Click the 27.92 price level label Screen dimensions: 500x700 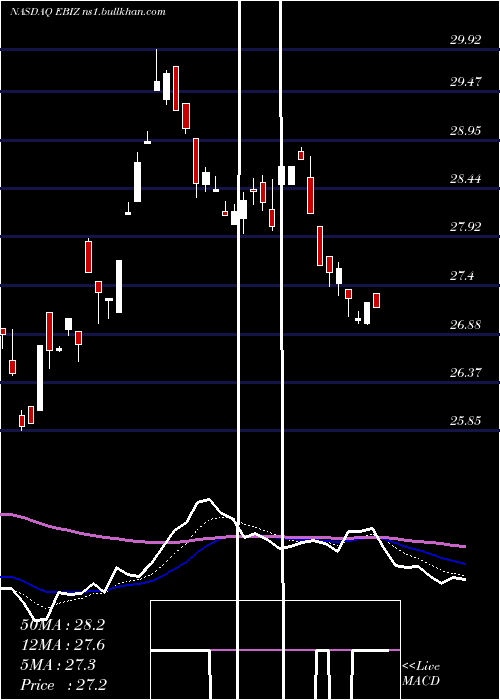pyautogui.click(x=465, y=227)
